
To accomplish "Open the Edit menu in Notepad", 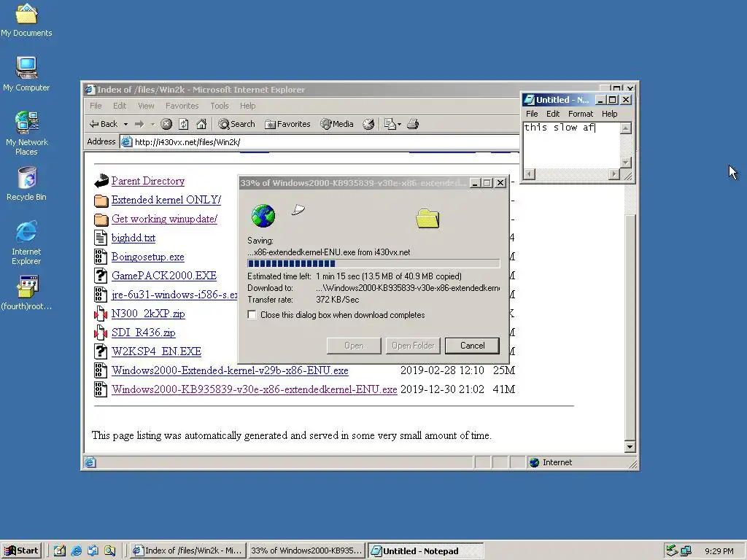I will click(553, 114).
